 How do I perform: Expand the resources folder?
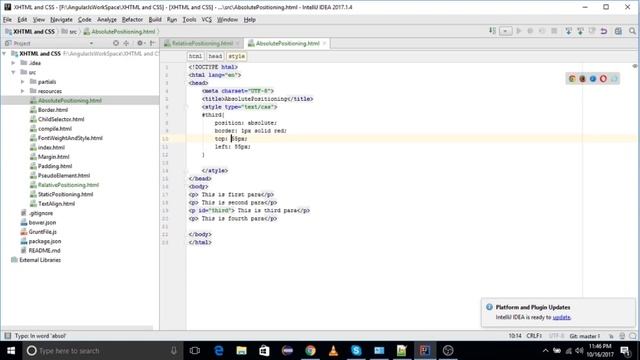coord(22,91)
